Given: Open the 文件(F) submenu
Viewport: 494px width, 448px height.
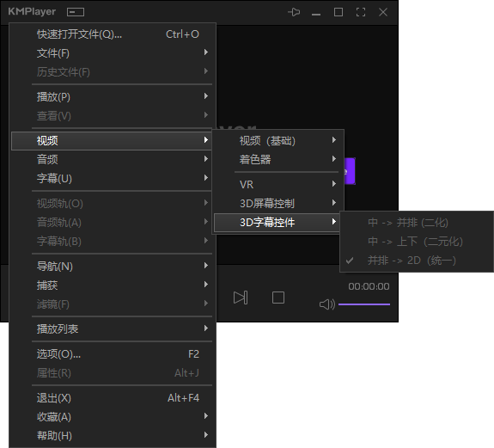Looking at the screenshot, I should [x=113, y=52].
